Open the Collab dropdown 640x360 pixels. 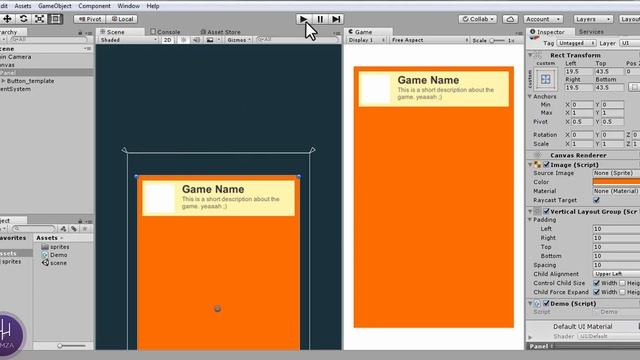point(478,19)
